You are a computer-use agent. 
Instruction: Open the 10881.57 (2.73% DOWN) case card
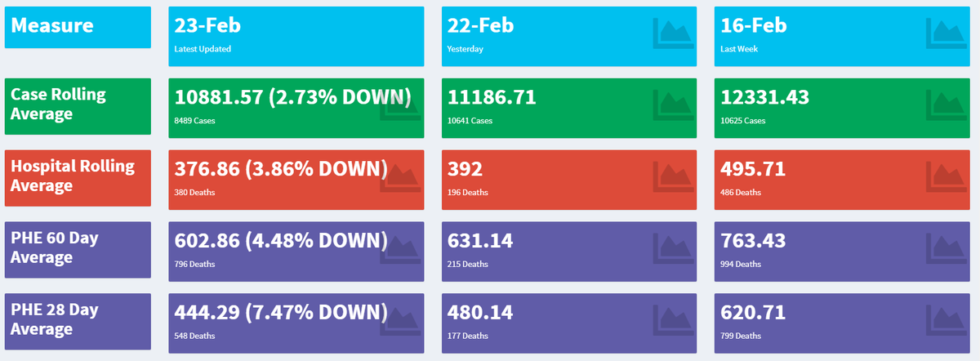[x=296, y=108]
